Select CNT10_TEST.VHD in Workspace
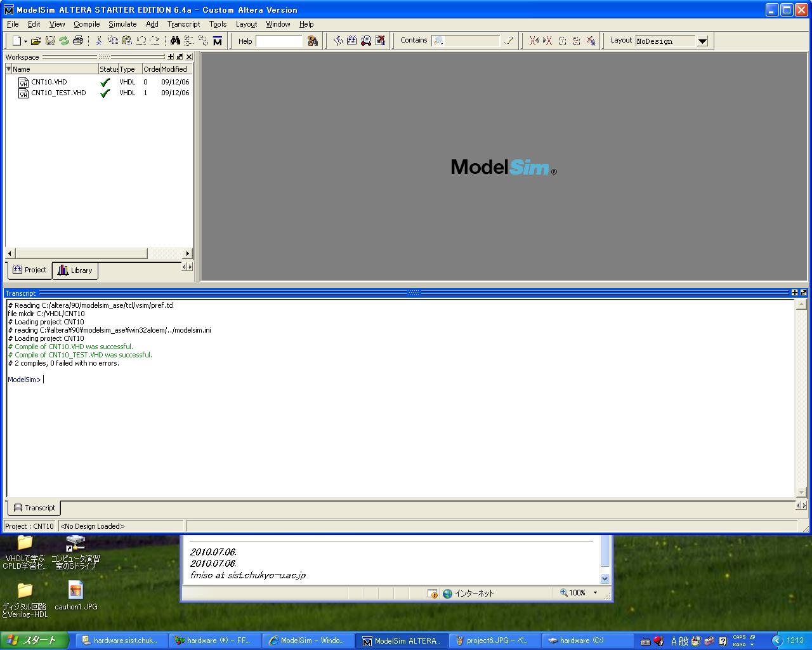 point(58,93)
